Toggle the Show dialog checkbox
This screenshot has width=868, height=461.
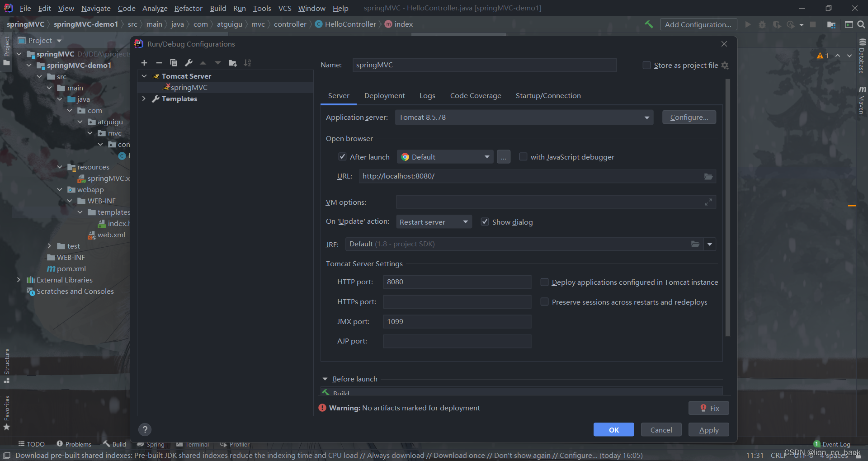(485, 222)
